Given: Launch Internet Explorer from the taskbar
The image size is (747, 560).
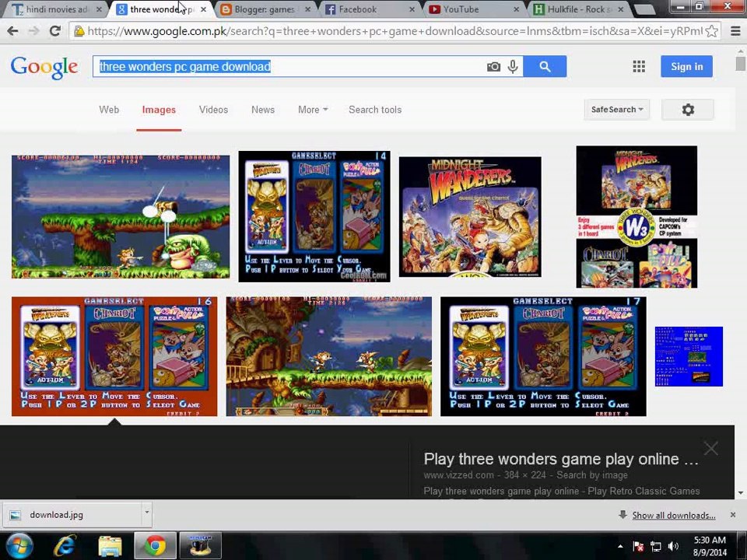Looking at the screenshot, I should pos(65,546).
